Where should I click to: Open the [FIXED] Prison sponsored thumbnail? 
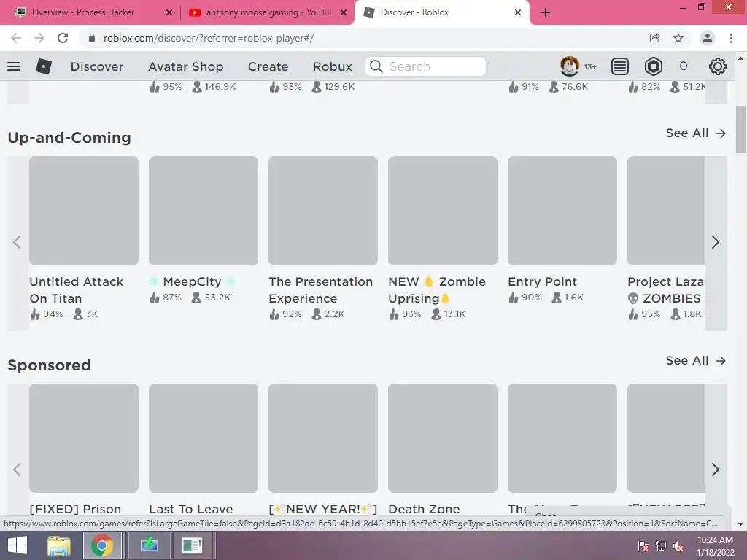point(84,438)
